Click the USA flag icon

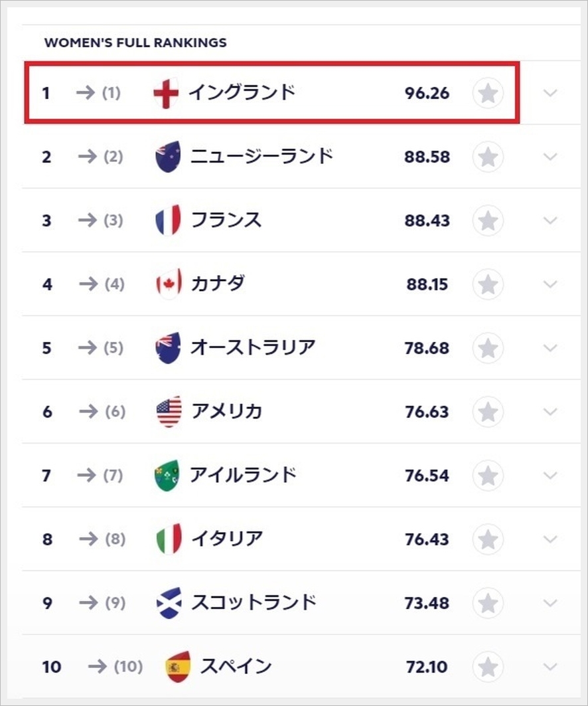point(168,412)
